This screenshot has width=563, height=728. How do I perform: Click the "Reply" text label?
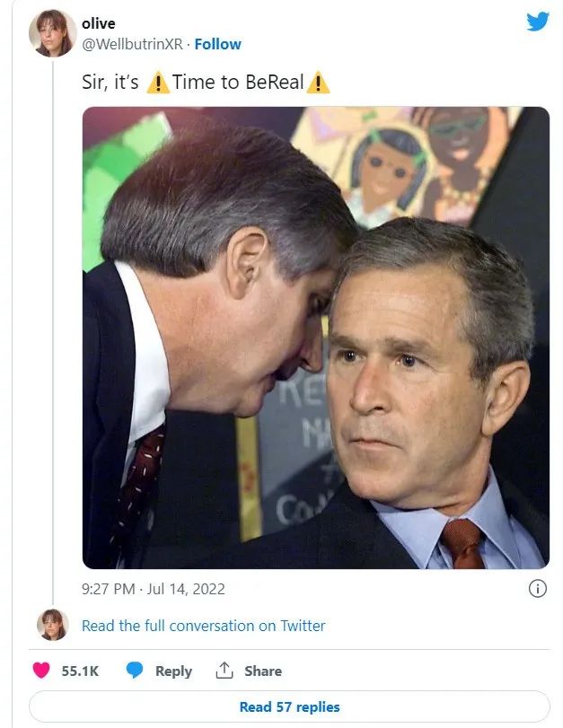pyautogui.click(x=173, y=671)
